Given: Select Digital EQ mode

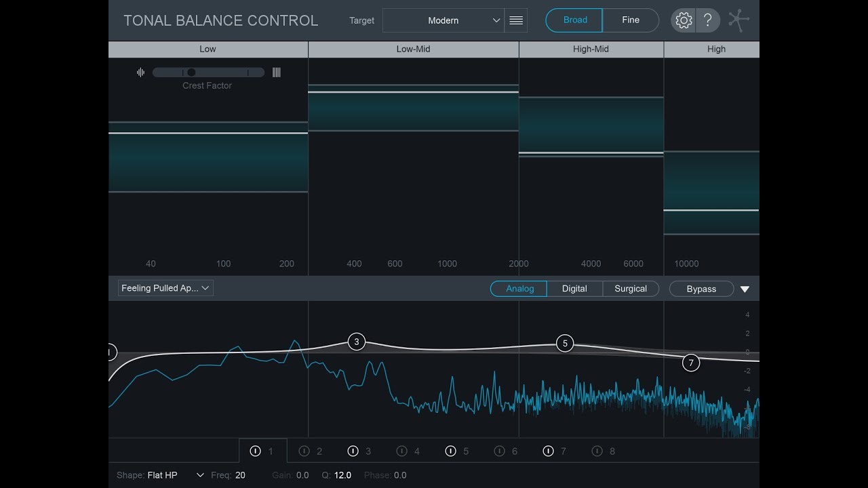Looking at the screenshot, I should (x=574, y=289).
